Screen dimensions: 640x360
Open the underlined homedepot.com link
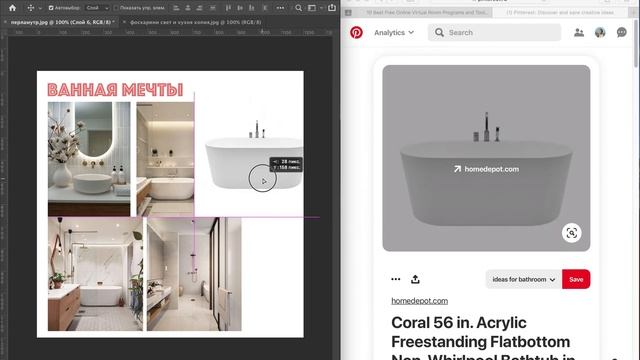(x=419, y=301)
